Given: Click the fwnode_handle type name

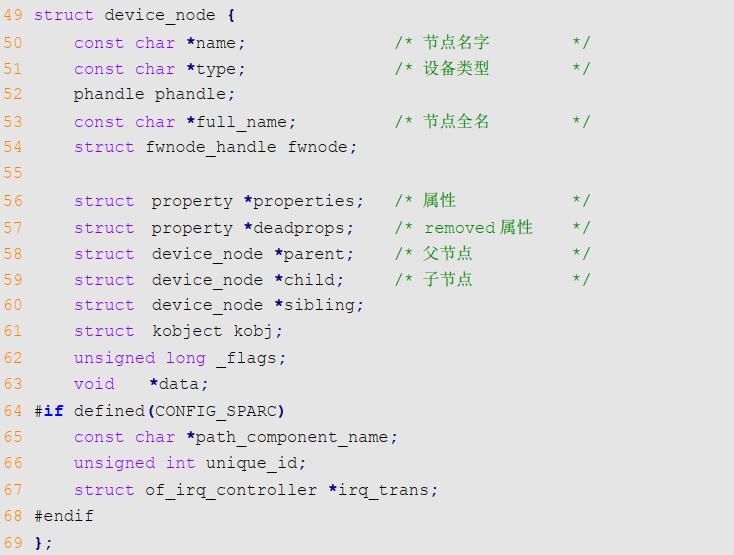Looking at the screenshot, I should (211, 147).
